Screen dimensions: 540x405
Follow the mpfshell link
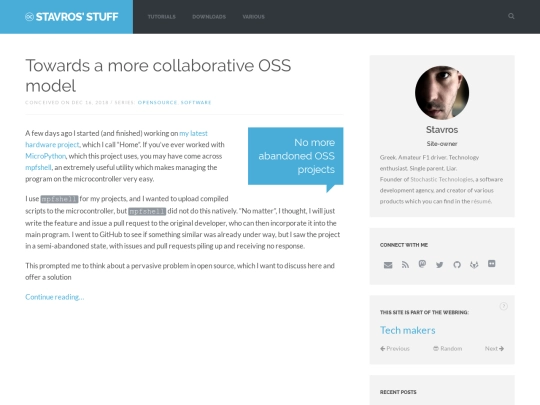(38, 167)
